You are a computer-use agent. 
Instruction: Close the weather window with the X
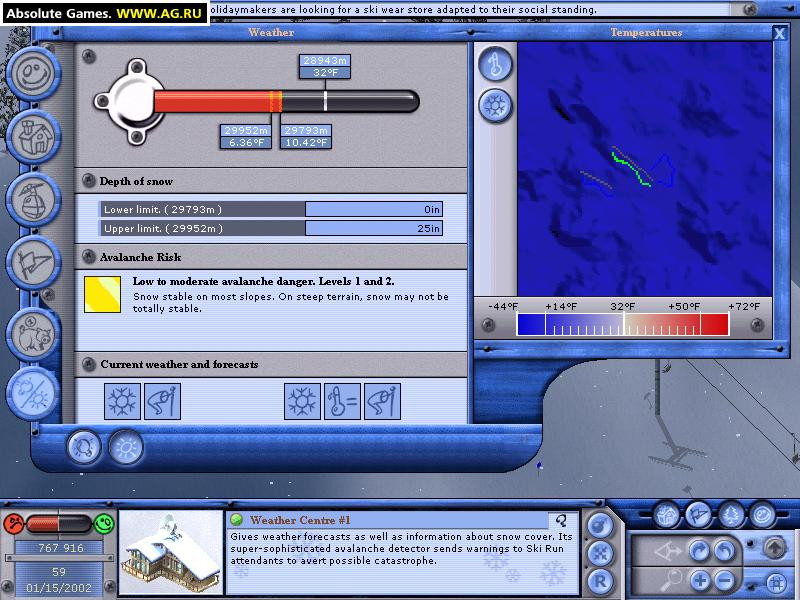pos(779,34)
